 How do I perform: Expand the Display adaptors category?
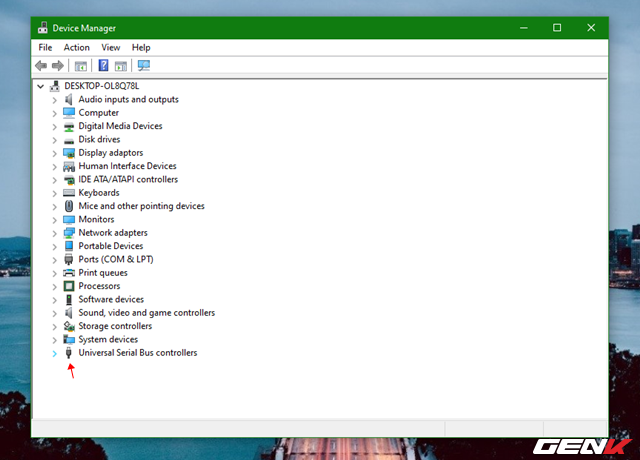(54, 153)
